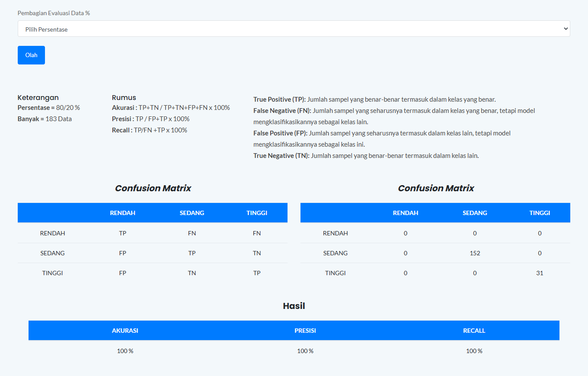Select the value 152 in the matrix
This screenshot has height=376, width=588.
[x=475, y=253]
